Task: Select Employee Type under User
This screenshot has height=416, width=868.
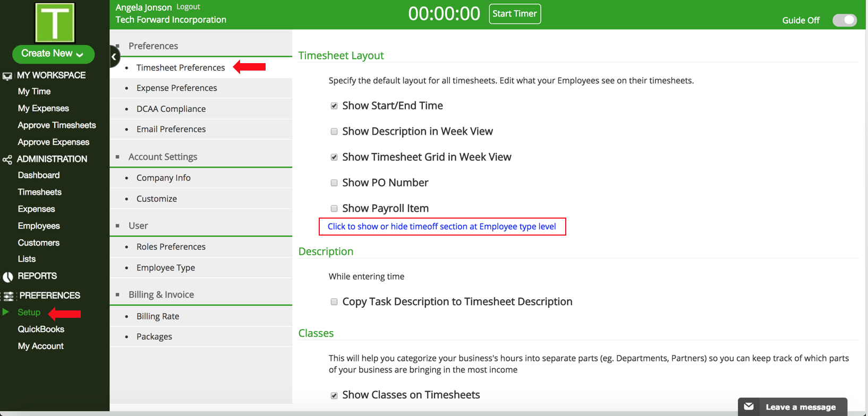Action: click(165, 267)
